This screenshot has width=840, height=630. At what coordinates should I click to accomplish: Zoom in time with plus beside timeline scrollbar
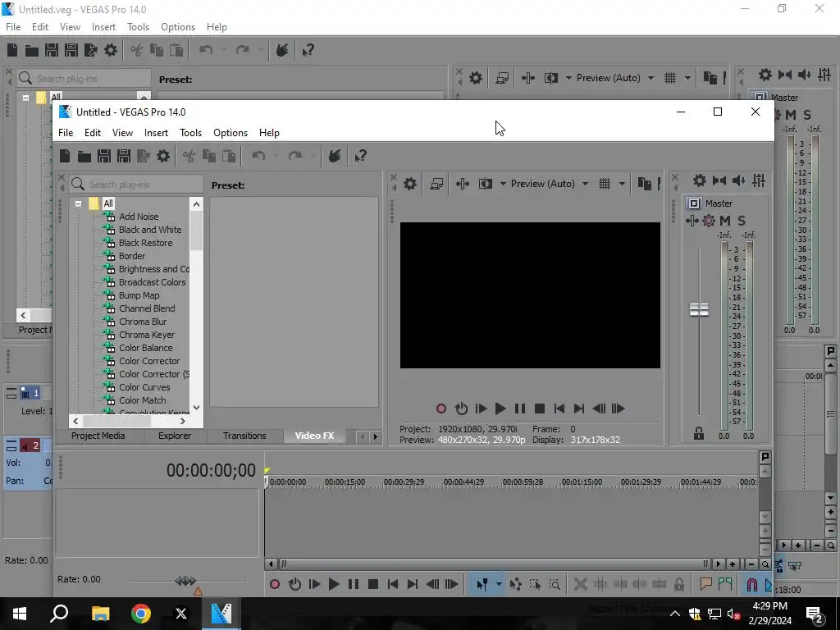[x=733, y=564]
